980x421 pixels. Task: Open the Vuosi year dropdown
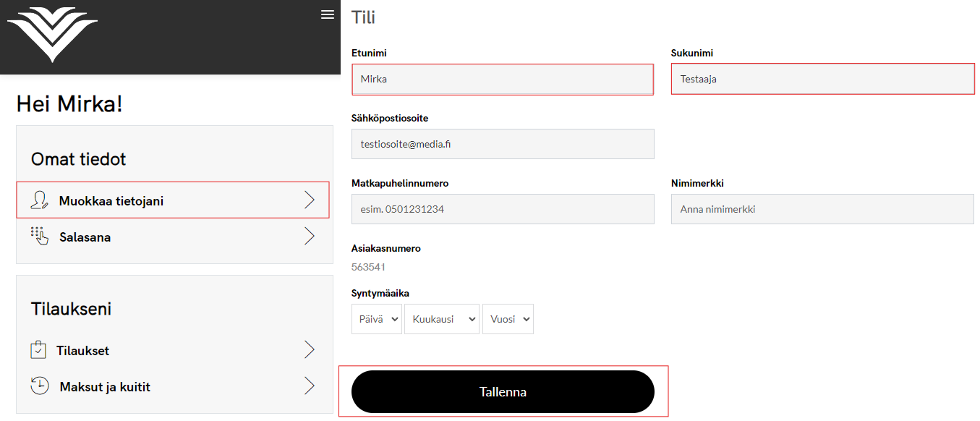coord(508,319)
